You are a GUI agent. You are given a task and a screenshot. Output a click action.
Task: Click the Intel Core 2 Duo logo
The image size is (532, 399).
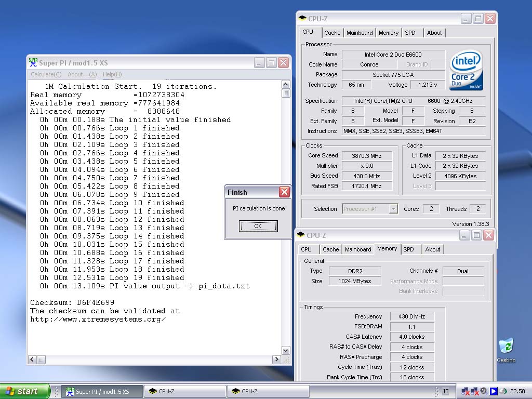click(466, 70)
